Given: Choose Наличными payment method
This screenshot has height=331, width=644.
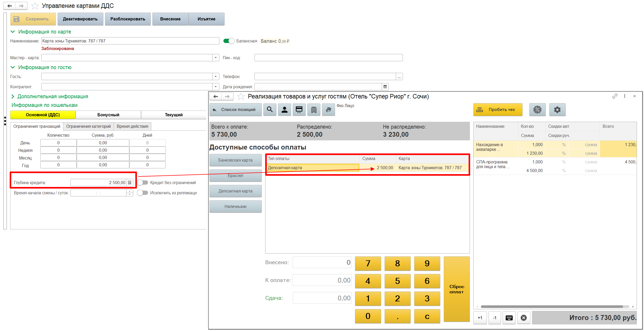Looking at the screenshot, I should pyautogui.click(x=235, y=206).
